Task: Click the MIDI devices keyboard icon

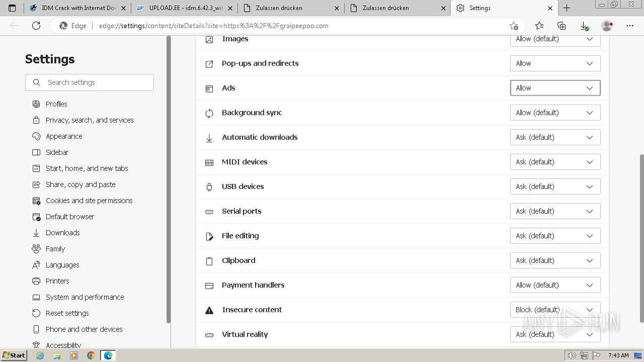Action: [x=209, y=162]
